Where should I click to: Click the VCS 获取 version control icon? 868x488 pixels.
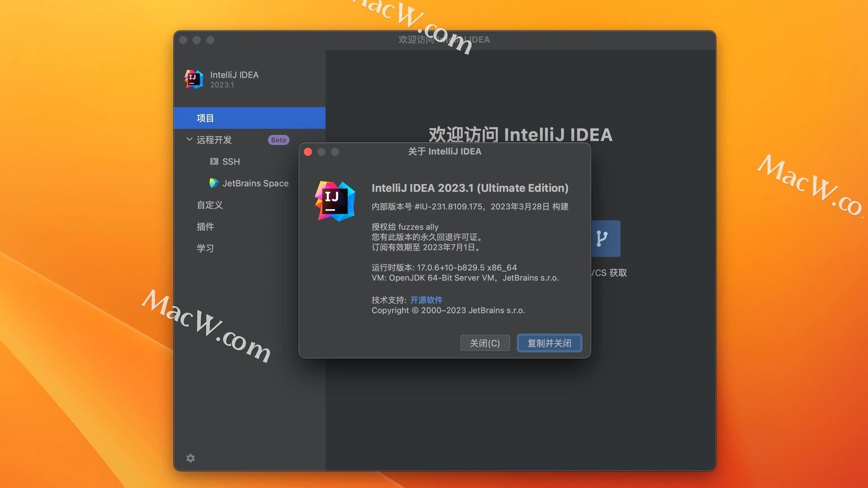coord(606,238)
